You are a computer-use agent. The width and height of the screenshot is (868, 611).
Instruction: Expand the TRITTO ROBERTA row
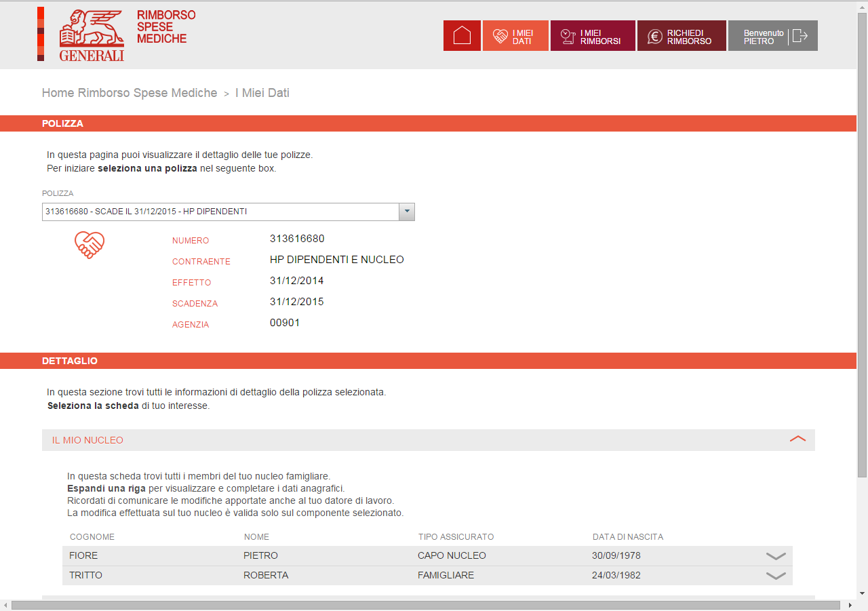coord(776,576)
